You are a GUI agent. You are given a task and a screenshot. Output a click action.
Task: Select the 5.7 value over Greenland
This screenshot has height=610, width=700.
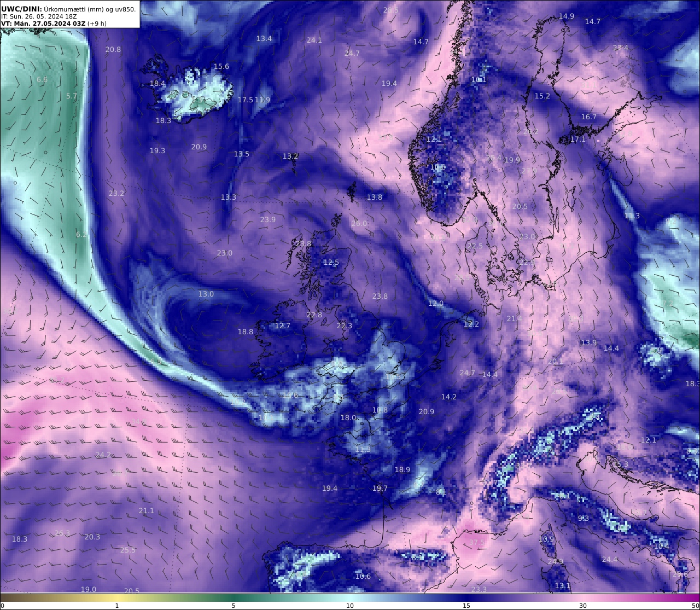[x=72, y=96]
